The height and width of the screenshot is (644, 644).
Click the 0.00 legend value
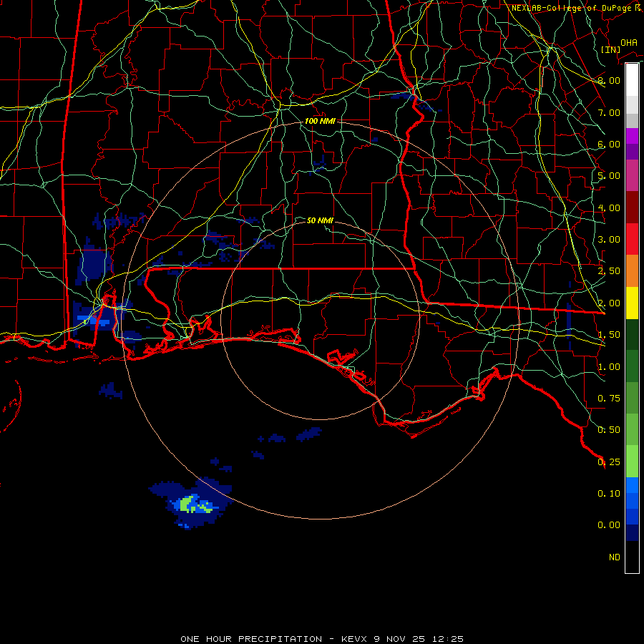[x=609, y=525]
